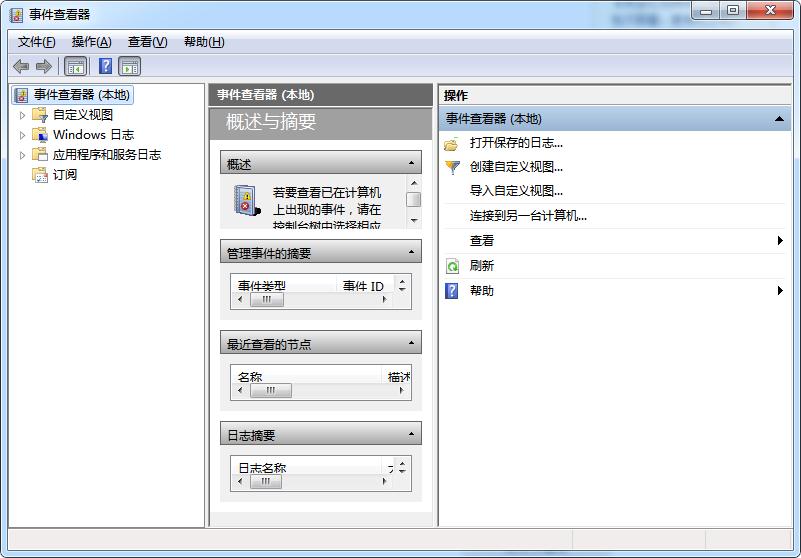Click the blue Help toolbar icon
Viewport: 801px width, 558px height.
coord(105,66)
